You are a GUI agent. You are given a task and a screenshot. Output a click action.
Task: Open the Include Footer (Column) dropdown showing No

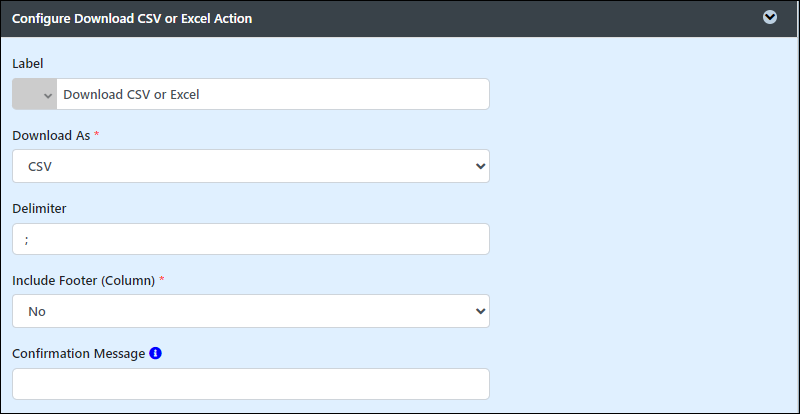pyautogui.click(x=251, y=311)
